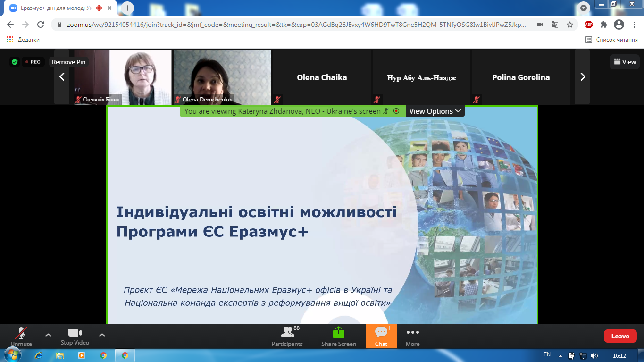Open the Додатки apps shortcut
The image size is (644, 362).
coord(23,40)
